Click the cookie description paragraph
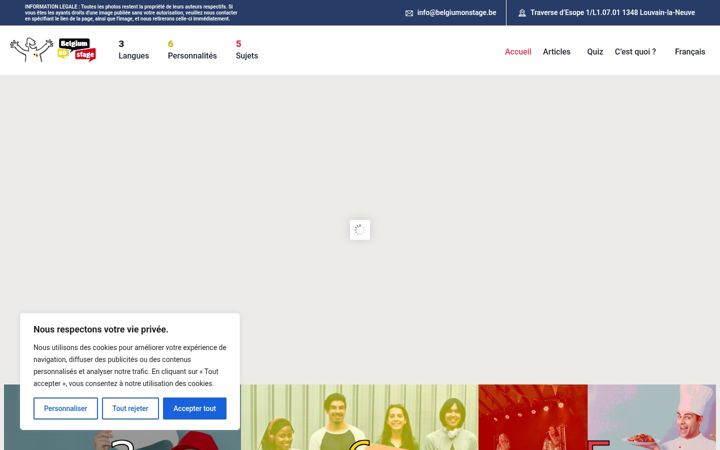This screenshot has height=450, width=720. coord(130,366)
